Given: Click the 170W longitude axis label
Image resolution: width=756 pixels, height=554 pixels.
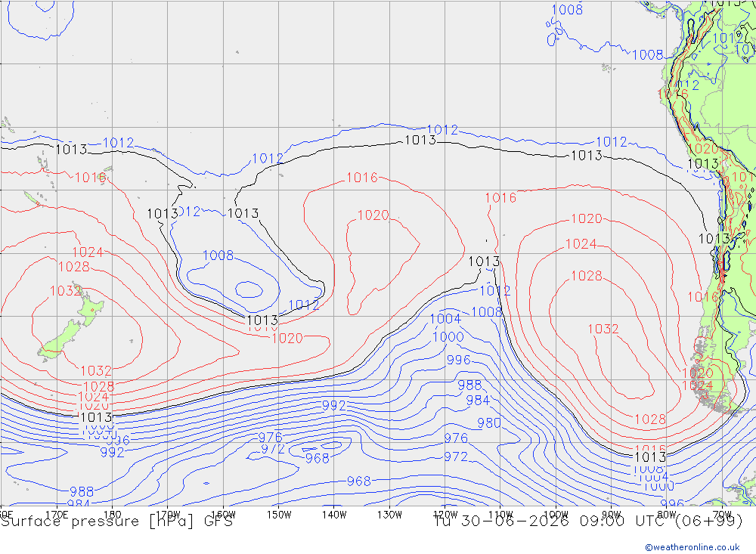Looking at the screenshot, I should [168, 515].
